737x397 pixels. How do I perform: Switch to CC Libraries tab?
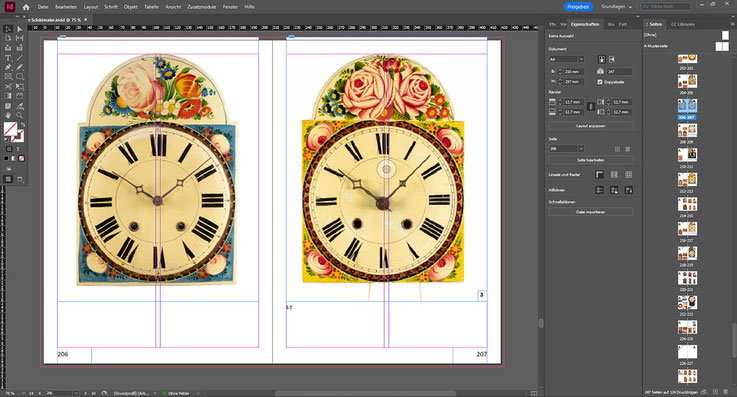[x=682, y=24]
